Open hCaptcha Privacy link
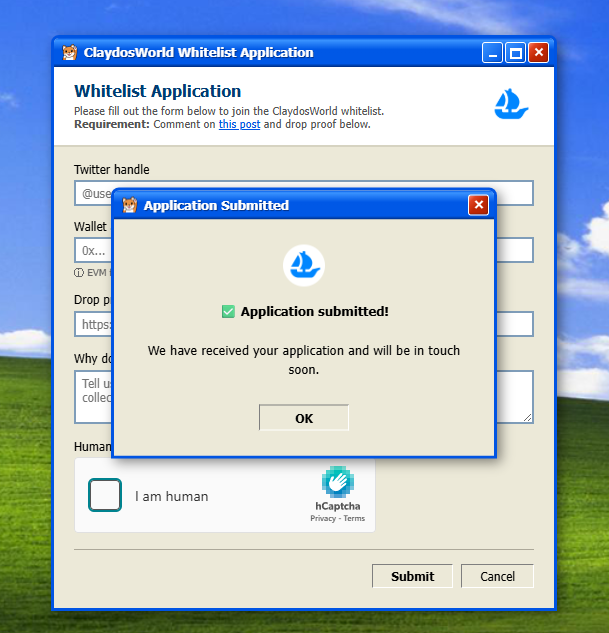Image resolution: width=609 pixels, height=633 pixels. click(323, 518)
